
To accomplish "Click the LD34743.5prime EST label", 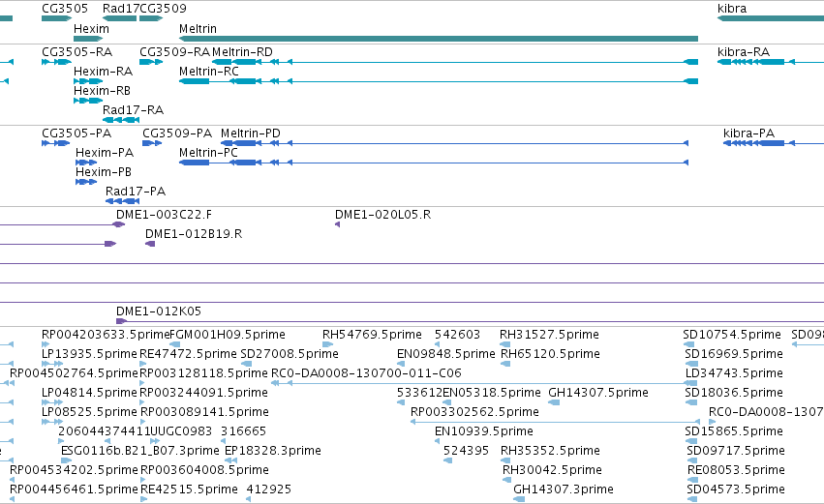I will pos(734,373).
